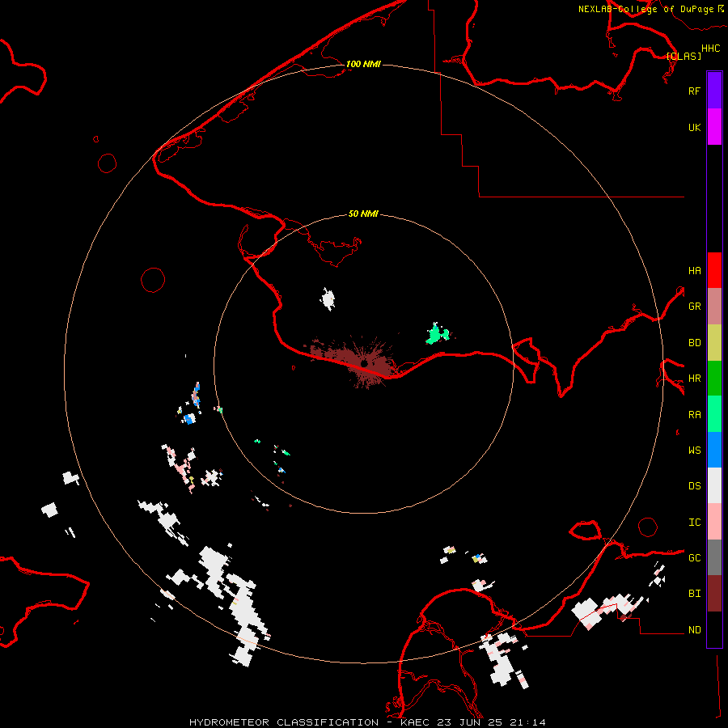Viewport: 728px width, 728px height.
Task: Select the GC gray legend swatch
Action: pyautogui.click(x=714, y=557)
